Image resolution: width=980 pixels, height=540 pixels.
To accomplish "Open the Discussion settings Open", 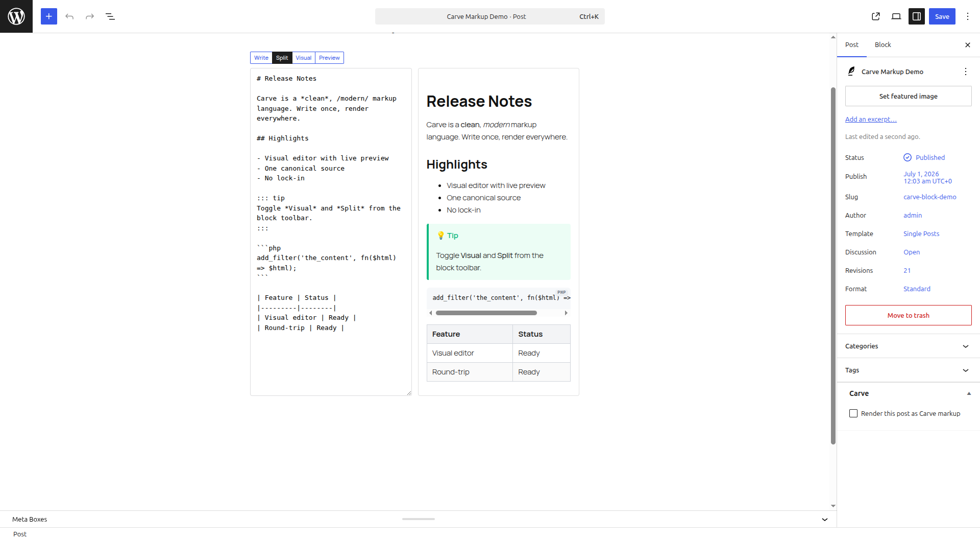I will (912, 252).
